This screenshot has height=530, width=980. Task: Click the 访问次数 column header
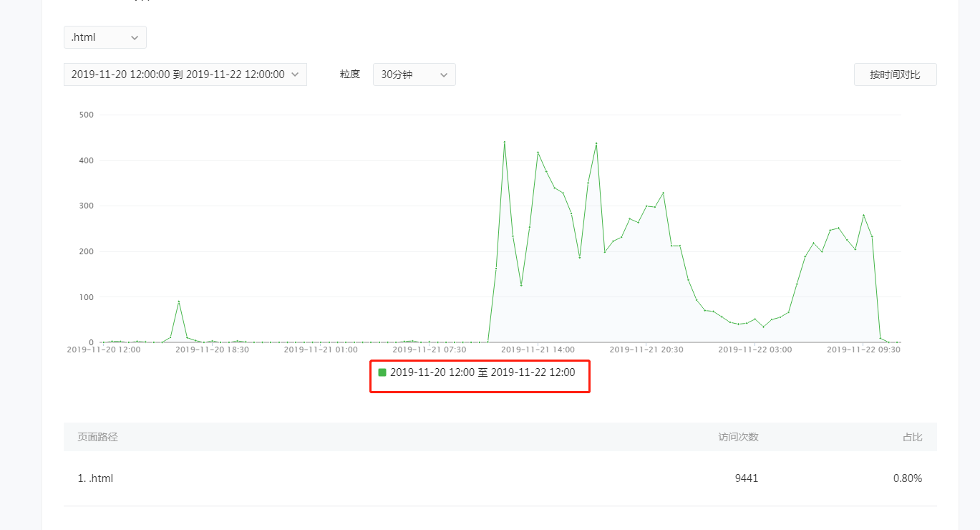click(739, 437)
